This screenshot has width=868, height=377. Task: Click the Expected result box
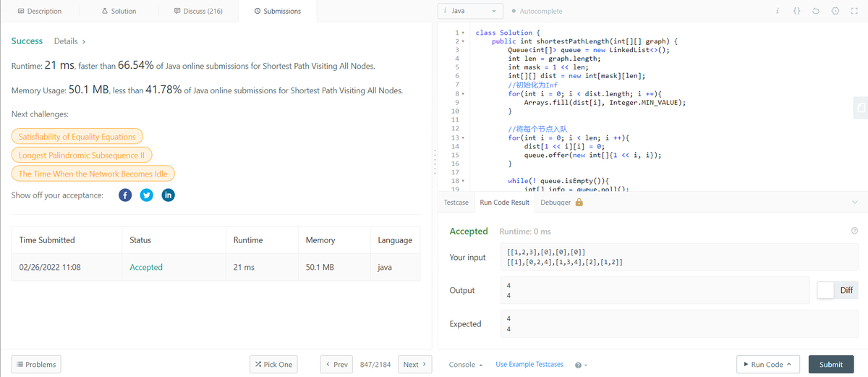(679, 323)
